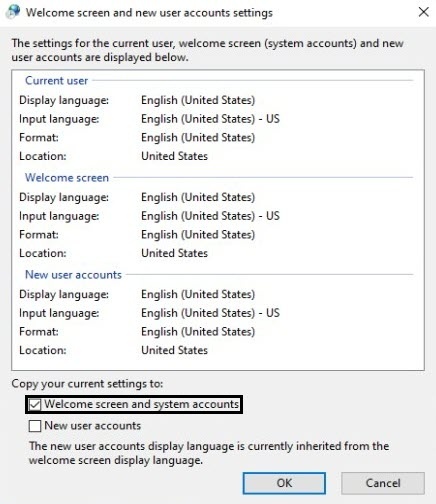Close the Welcome screen settings dialog
Screen dimensions: 436x504
point(423,12)
